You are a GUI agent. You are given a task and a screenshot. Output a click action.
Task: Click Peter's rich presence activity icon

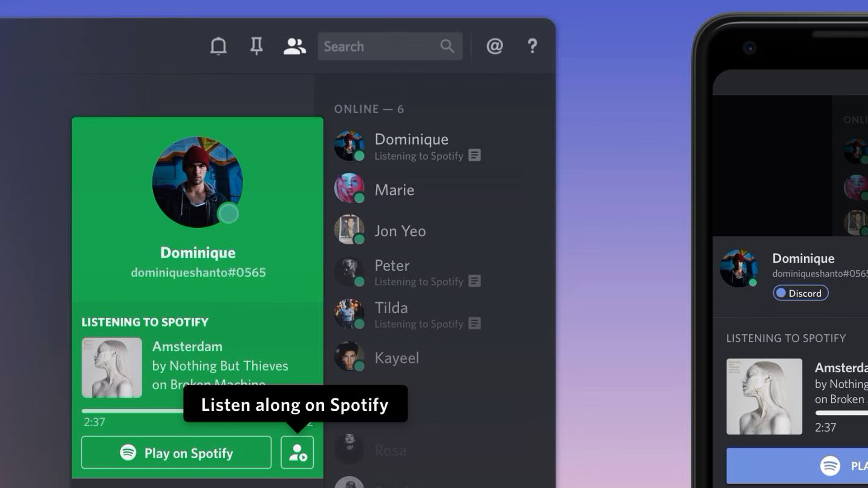tap(474, 281)
